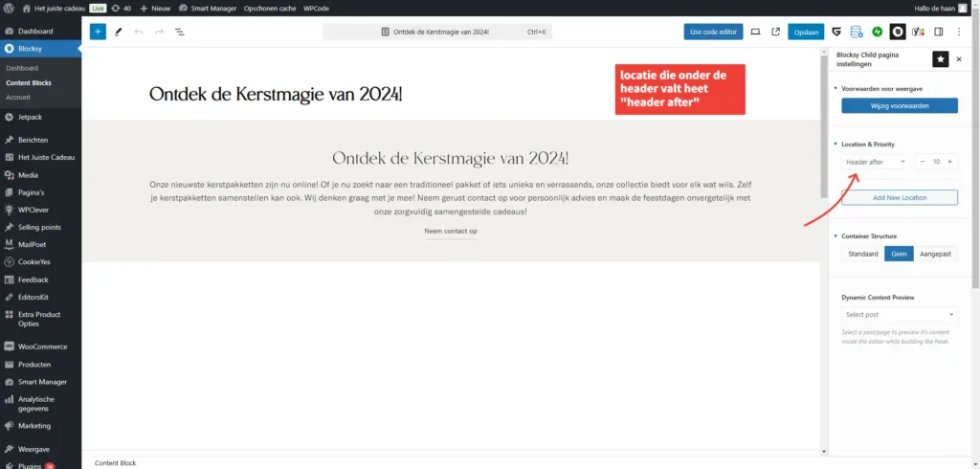
Task: Open WooCommerce in the admin sidebar
Action: (x=42, y=346)
